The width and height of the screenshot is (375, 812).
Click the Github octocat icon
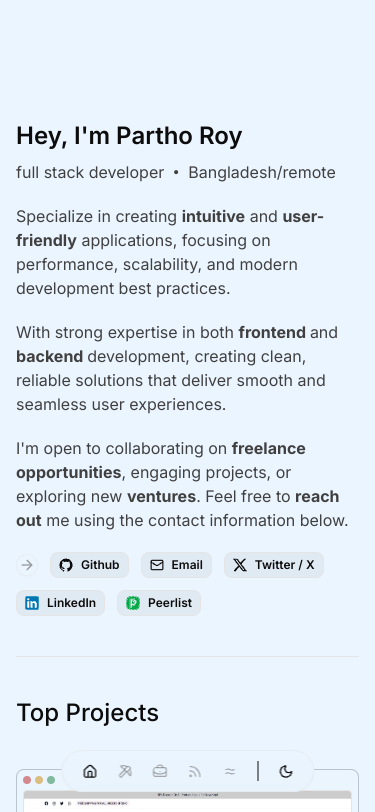point(66,565)
